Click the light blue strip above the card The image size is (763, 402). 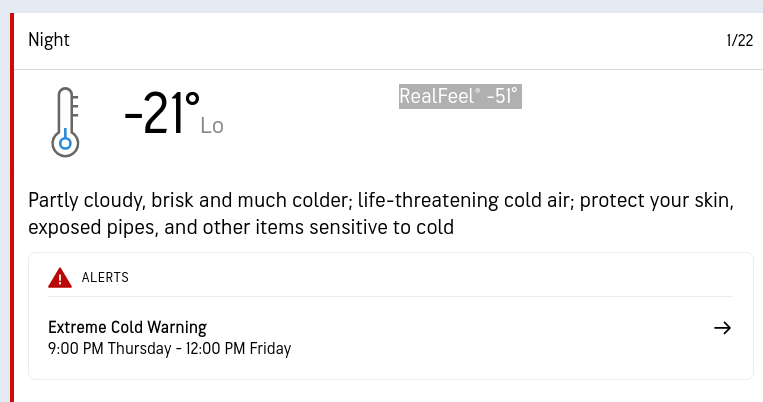381,6
